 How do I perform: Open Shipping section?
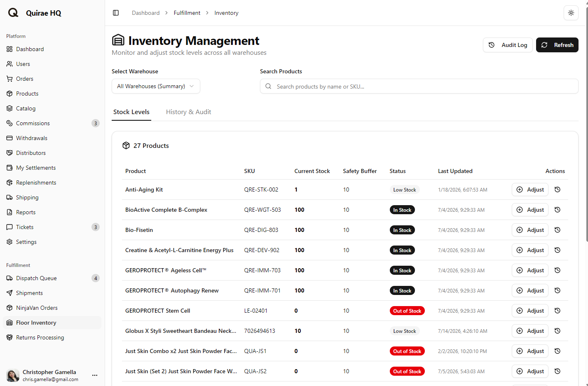pos(52,197)
